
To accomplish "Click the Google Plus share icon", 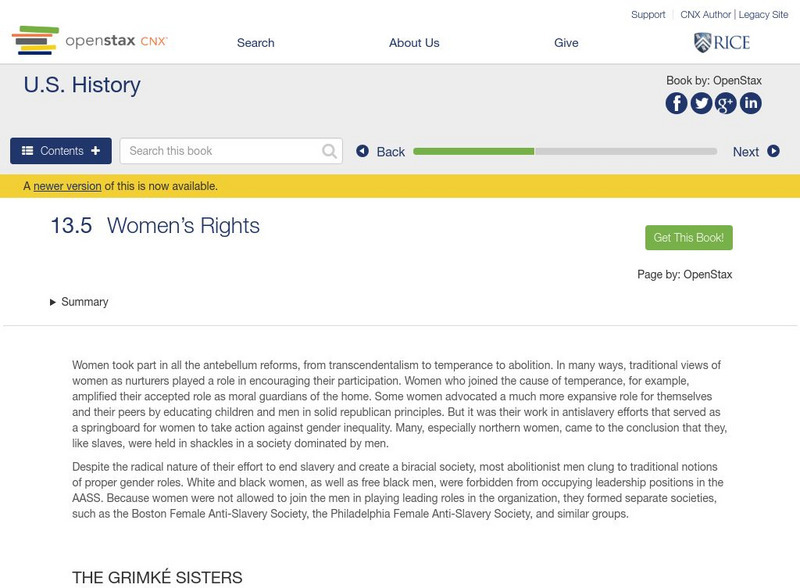I will click(726, 103).
